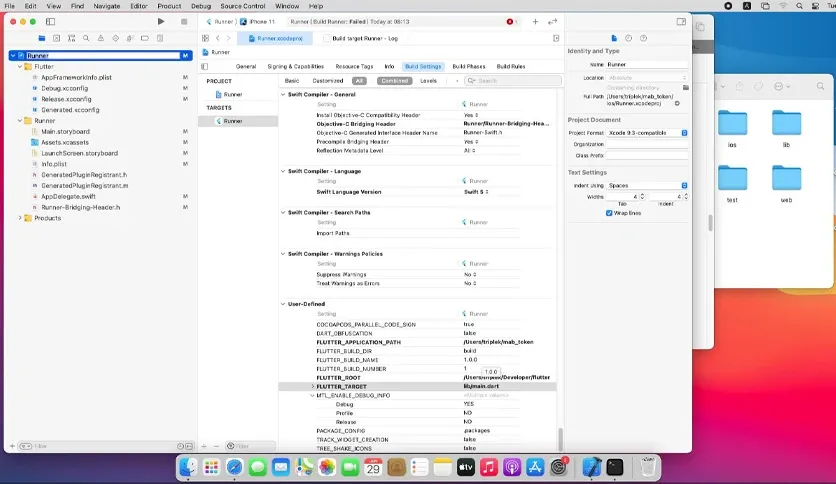Toggle code review arrows button
Image resolution: width=836 pixels, height=484 pixels.
(x=552, y=21)
